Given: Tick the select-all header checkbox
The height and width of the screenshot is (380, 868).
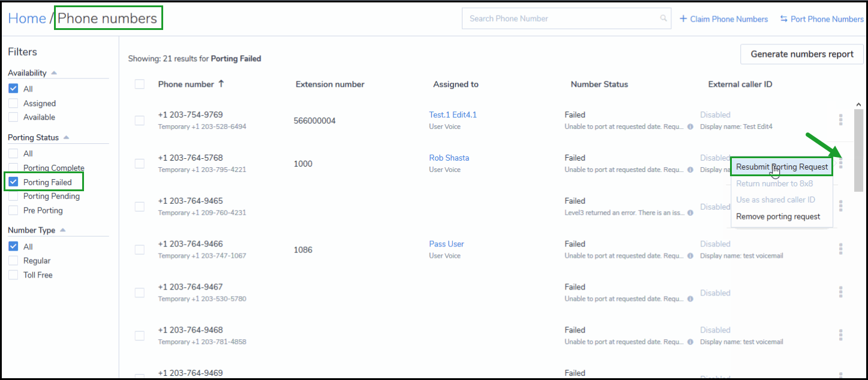Looking at the screenshot, I should (140, 84).
